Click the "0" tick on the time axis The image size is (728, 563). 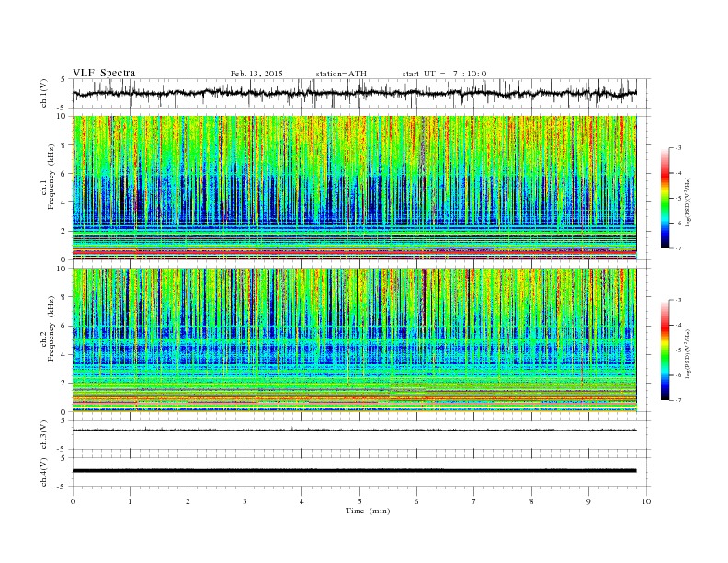point(73,501)
